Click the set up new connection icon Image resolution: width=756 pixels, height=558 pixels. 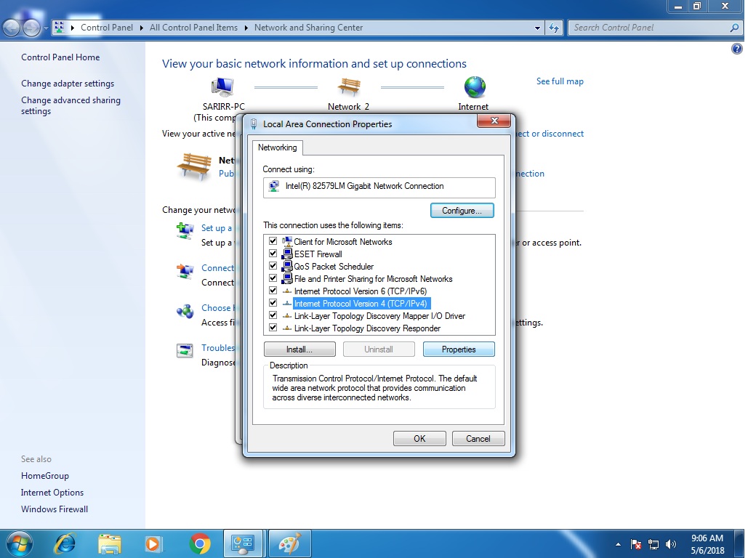(185, 231)
